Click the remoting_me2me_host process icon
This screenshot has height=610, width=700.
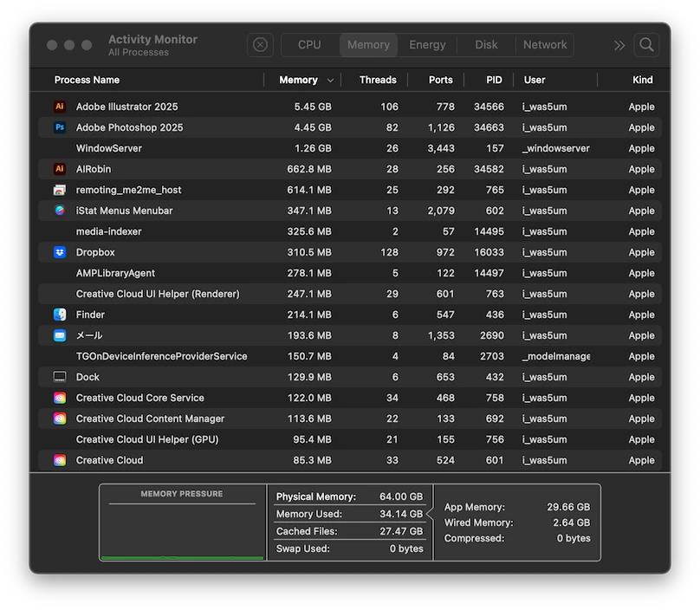(x=60, y=190)
